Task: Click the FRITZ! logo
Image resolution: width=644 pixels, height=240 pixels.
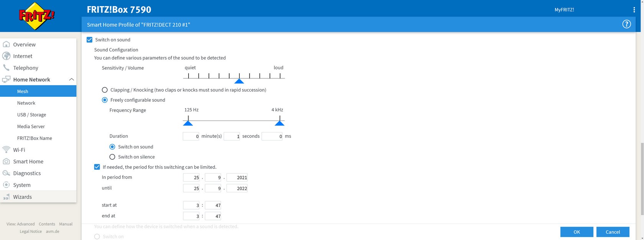Action: click(x=37, y=16)
